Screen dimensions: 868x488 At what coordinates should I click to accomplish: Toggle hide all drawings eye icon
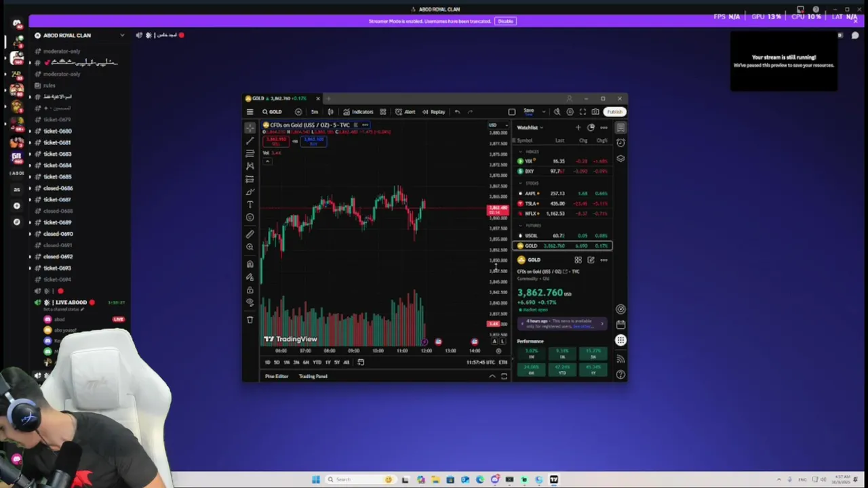250,302
